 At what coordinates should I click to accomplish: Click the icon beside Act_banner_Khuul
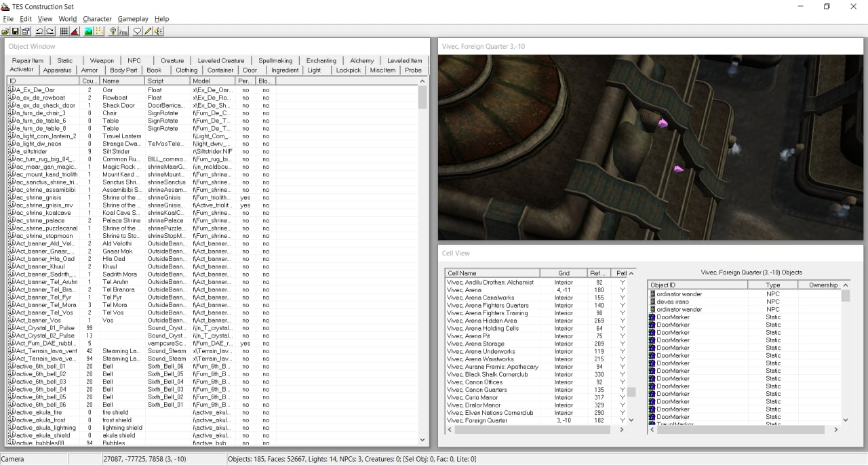12,266
